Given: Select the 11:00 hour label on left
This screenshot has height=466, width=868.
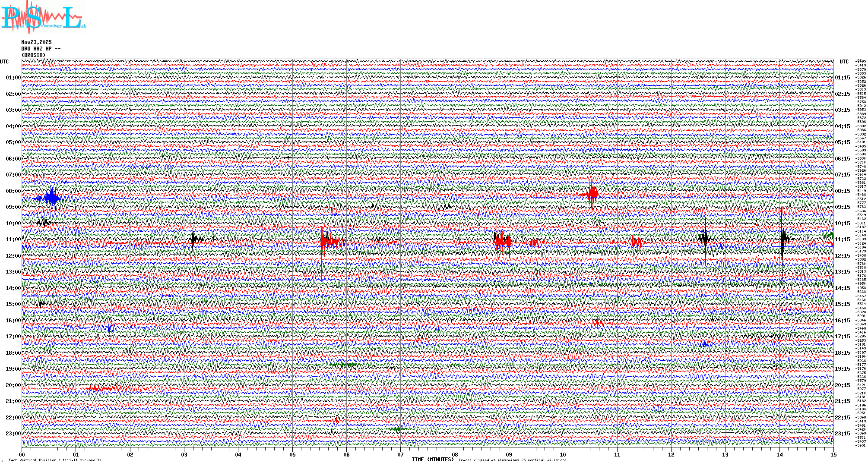Looking at the screenshot, I should [13, 239].
